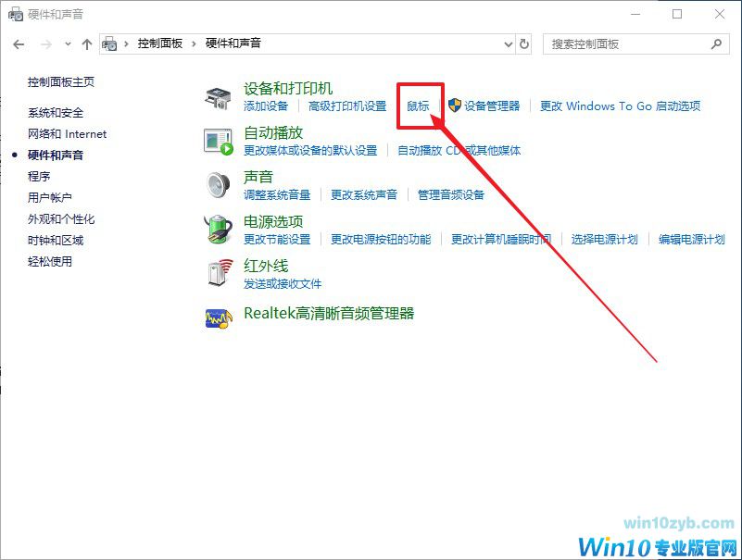This screenshot has width=742, height=560.
Task: Open the 自动播放 heading
Action: click(273, 133)
